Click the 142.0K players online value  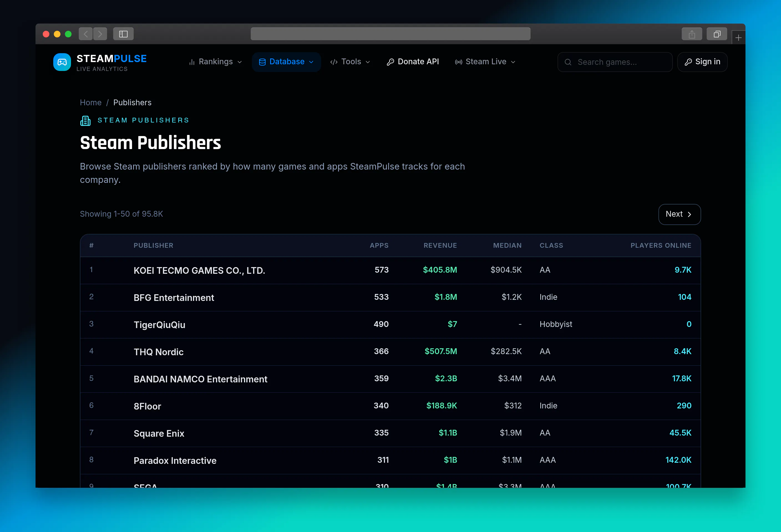tap(678, 460)
